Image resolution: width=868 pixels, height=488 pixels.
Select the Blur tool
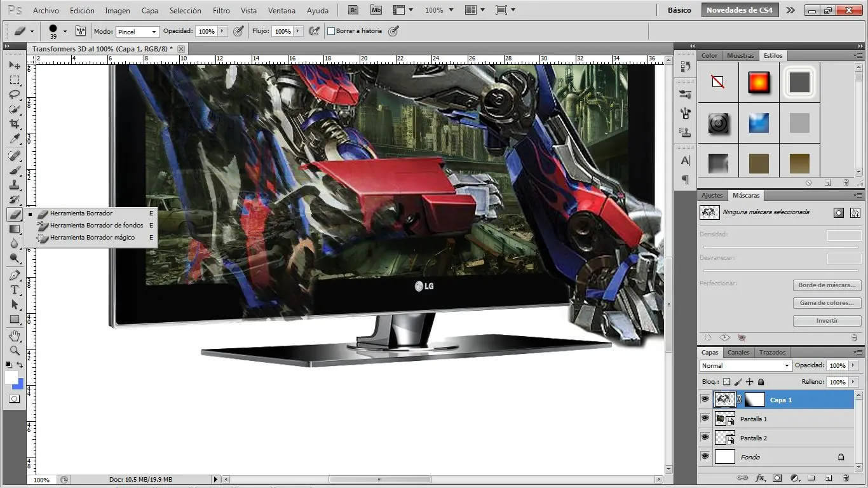click(x=15, y=243)
